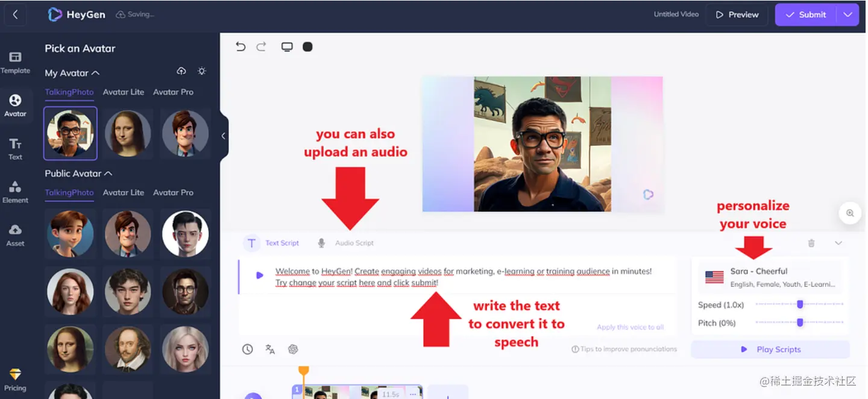Open the Avatar sidebar panel
The image size is (868, 399).
(16, 106)
